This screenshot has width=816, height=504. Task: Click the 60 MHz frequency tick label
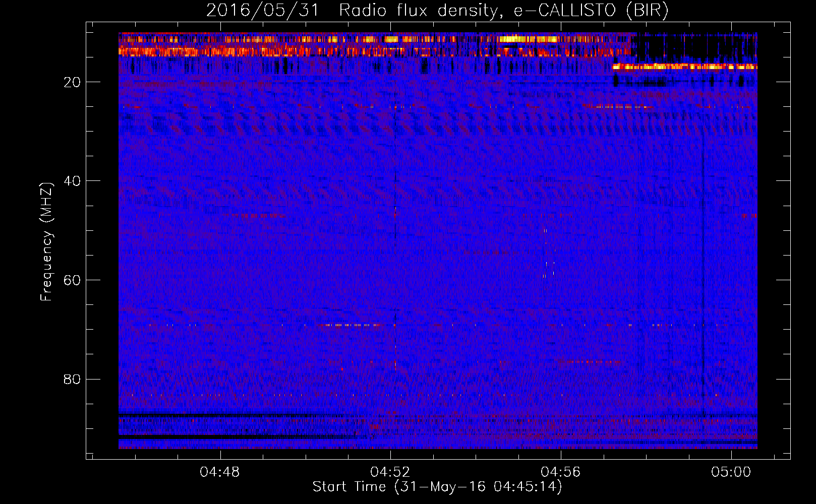72,280
